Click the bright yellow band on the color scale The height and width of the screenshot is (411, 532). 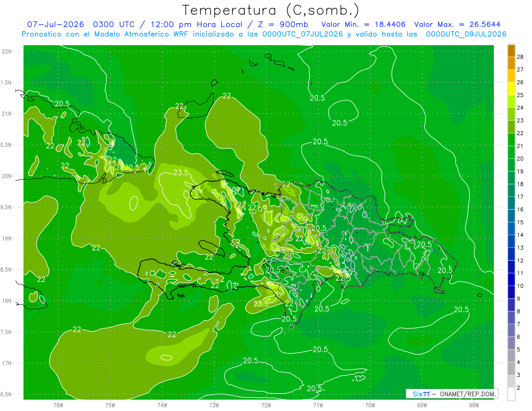(511, 89)
